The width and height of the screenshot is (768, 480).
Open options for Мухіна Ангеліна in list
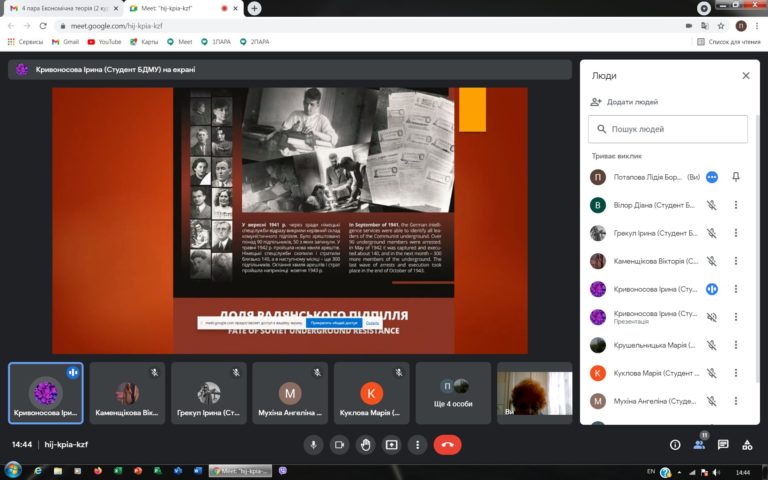pos(736,401)
